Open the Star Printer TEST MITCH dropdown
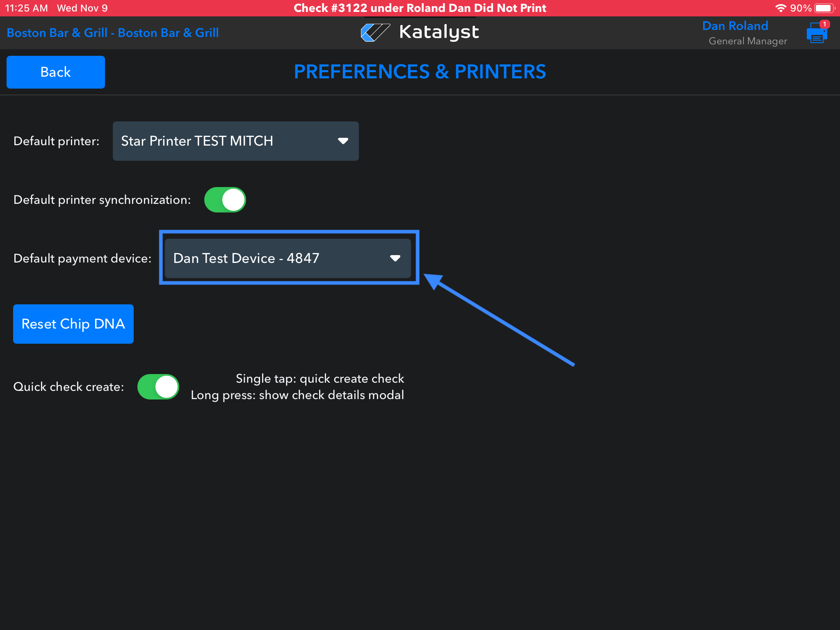This screenshot has width=840, height=630. pos(235,141)
